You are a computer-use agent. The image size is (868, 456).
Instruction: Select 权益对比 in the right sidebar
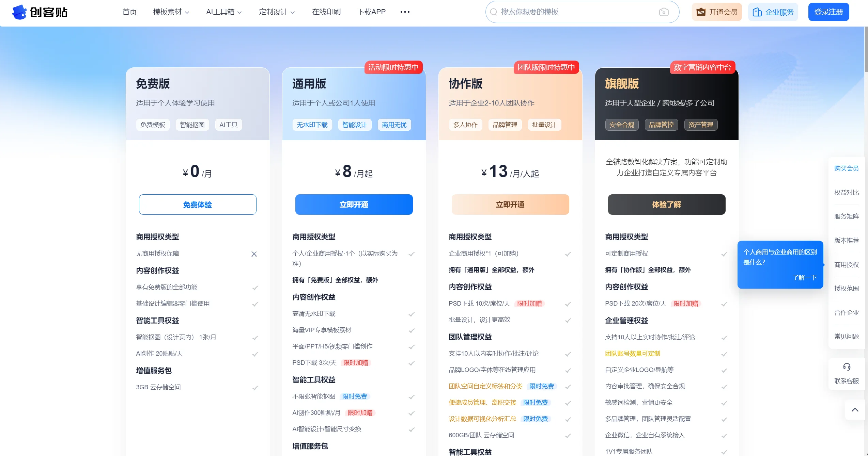846,192
